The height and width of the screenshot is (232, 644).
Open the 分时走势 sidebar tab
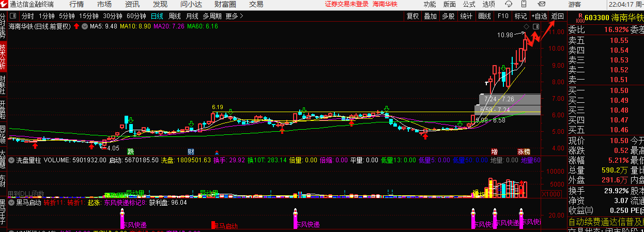[3, 27]
